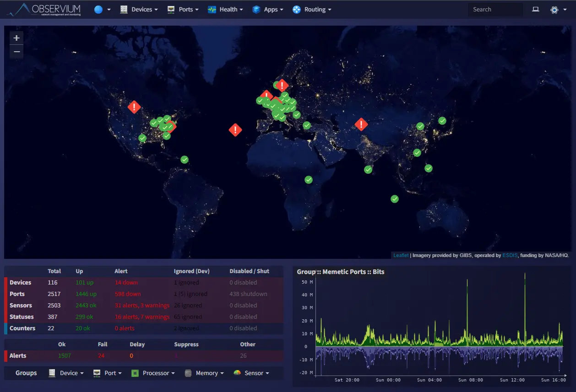Open the monitor display icon near the search bar
Image resolution: width=576 pixels, height=392 pixels.
pos(535,9)
